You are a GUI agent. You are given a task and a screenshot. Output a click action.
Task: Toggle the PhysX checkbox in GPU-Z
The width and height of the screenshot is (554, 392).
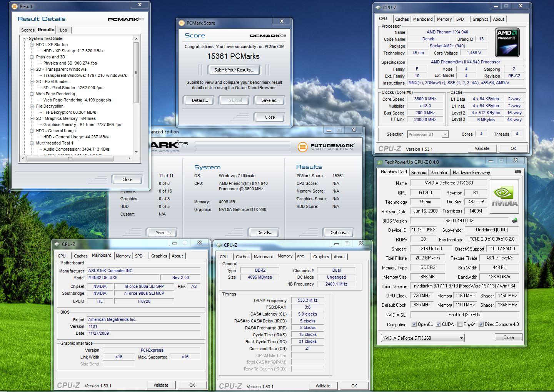[x=460, y=324]
